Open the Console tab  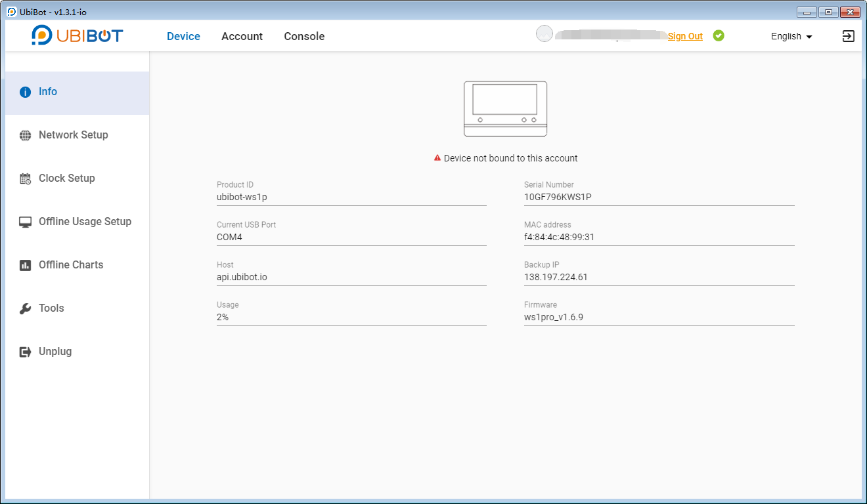coord(304,36)
